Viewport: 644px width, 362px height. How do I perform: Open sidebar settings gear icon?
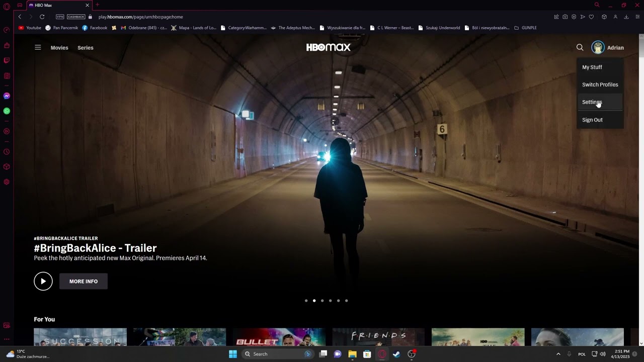click(x=7, y=182)
